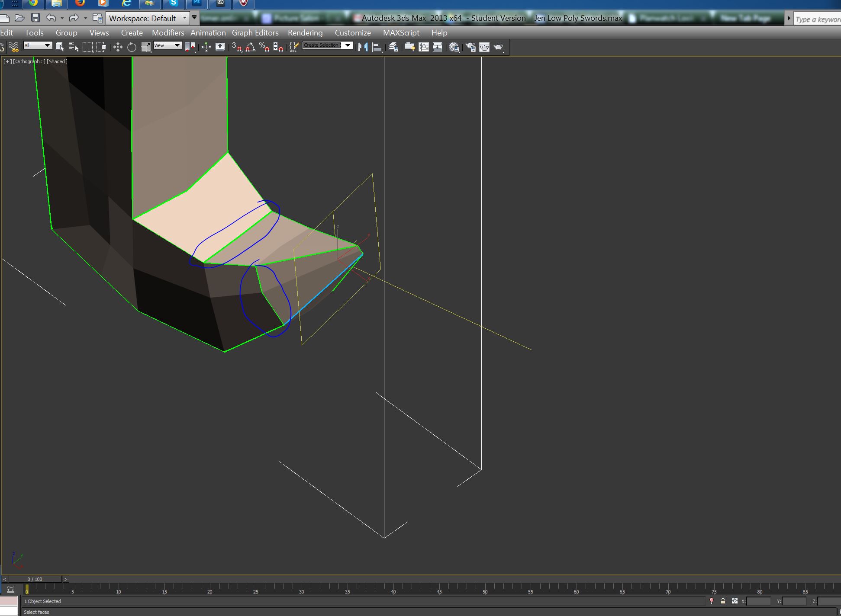Viewport: 841px width, 616px height.
Task: Click the Select by Name icon
Action: (x=74, y=47)
